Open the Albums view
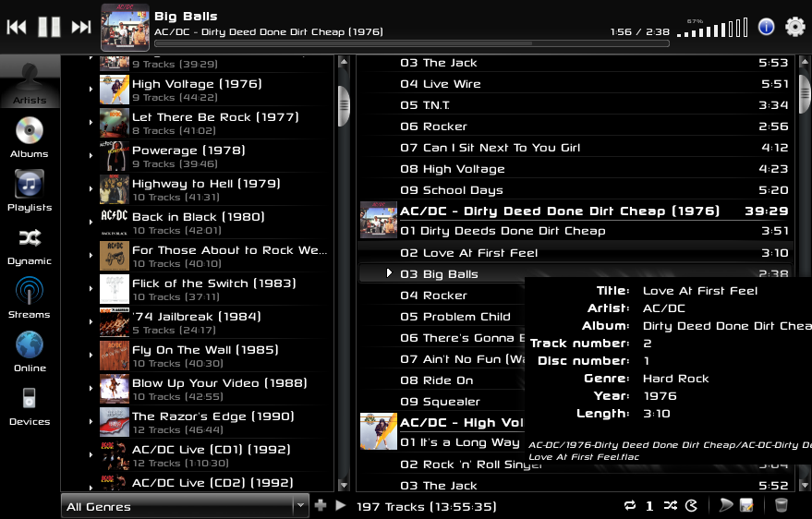812x519 pixels. coord(30,138)
